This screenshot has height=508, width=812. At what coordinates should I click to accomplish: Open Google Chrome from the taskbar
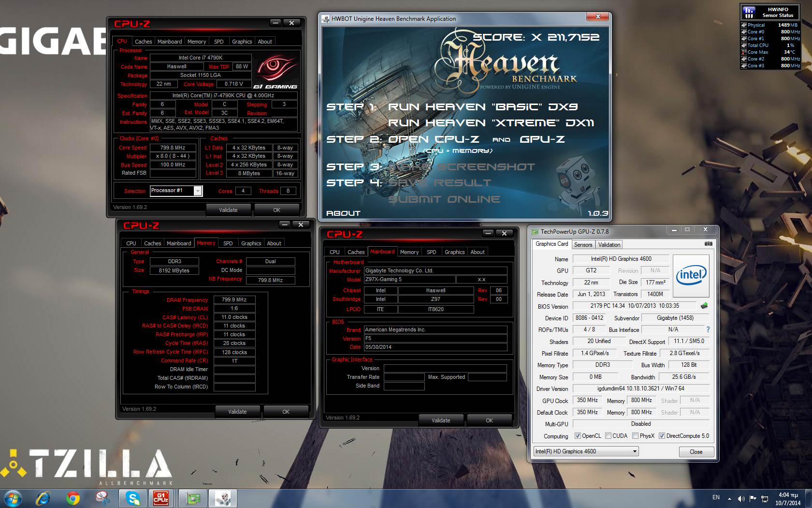pyautogui.click(x=73, y=498)
